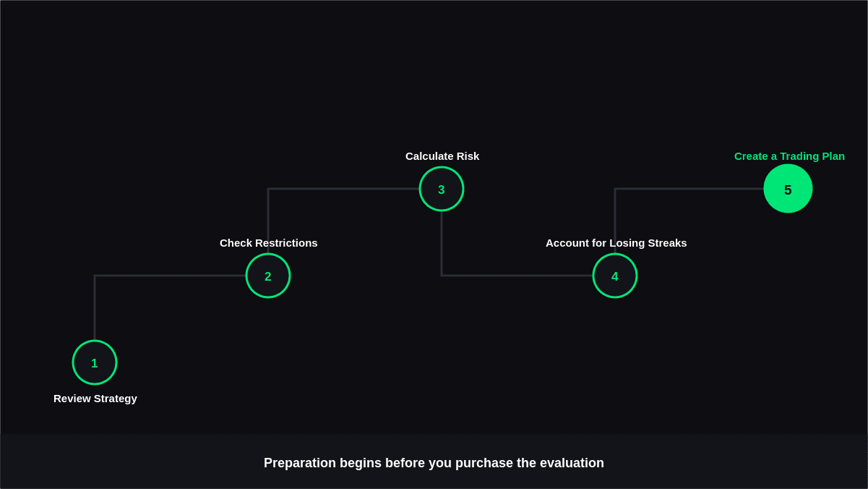The height and width of the screenshot is (489, 868).
Task: Click the caption text about preparation
Action: (x=434, y=463)
